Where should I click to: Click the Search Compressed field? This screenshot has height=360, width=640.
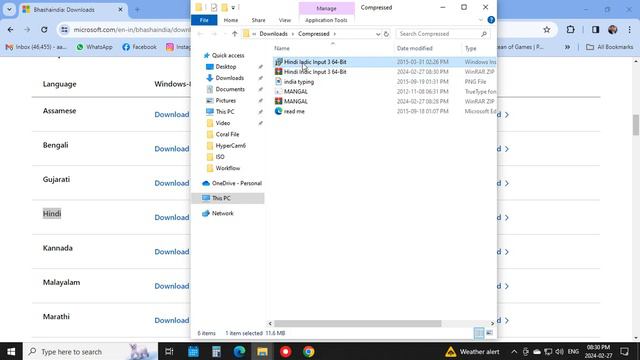pos(442,34)
